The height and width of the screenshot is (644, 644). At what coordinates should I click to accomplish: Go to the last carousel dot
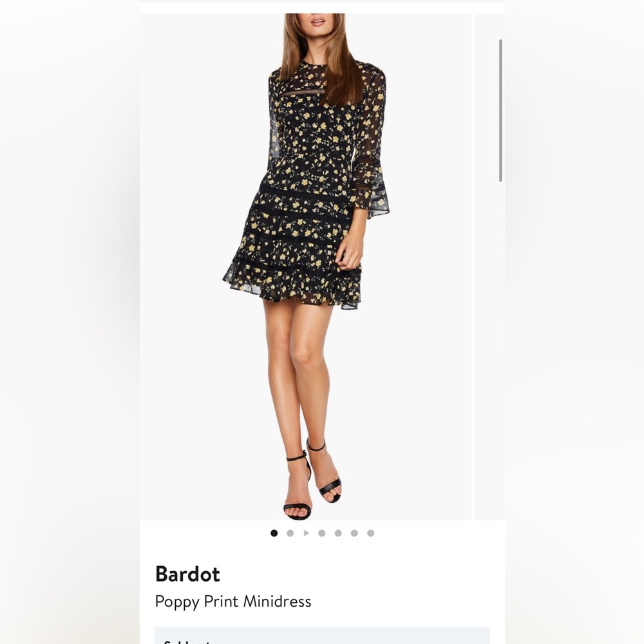pos(370,533)
